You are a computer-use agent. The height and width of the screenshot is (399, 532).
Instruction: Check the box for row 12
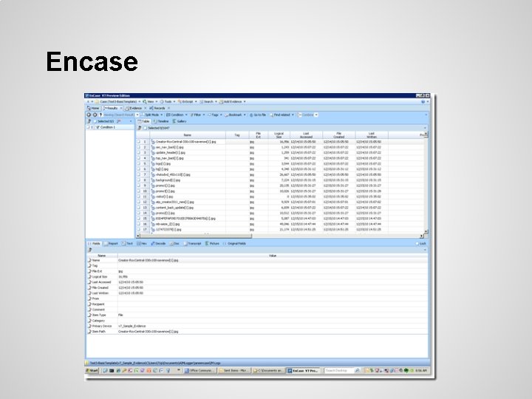point(138,202)
